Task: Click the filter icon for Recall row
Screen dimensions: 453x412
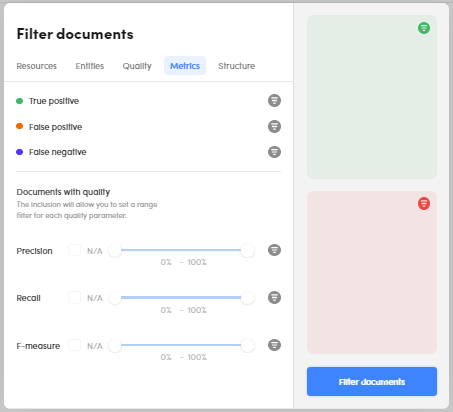Action: [274, 297]
